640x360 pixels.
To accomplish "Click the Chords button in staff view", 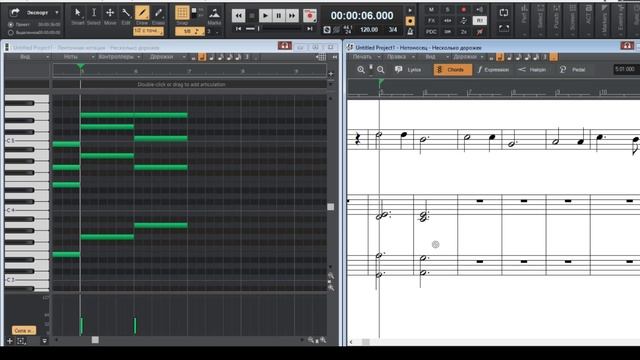I will [x=453, y=70].
